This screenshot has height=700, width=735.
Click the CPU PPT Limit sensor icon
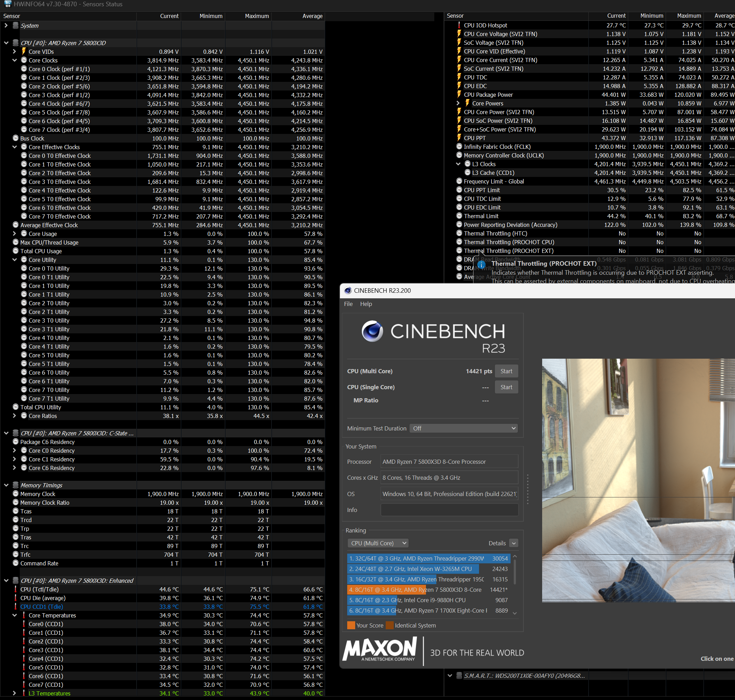(x=459, y=190)
